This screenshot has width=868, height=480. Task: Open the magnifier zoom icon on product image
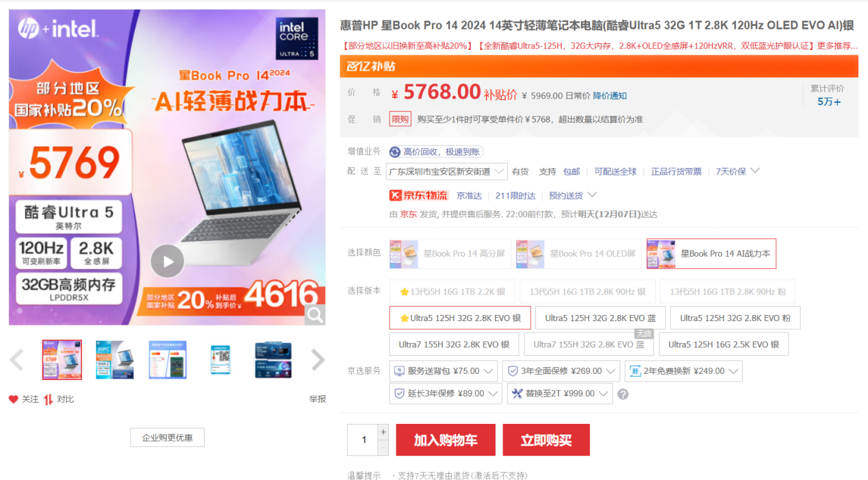(x=315, y=315)
